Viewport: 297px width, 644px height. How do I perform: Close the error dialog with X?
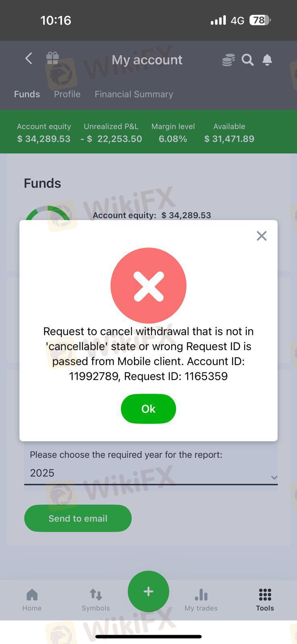click(262, 236)
